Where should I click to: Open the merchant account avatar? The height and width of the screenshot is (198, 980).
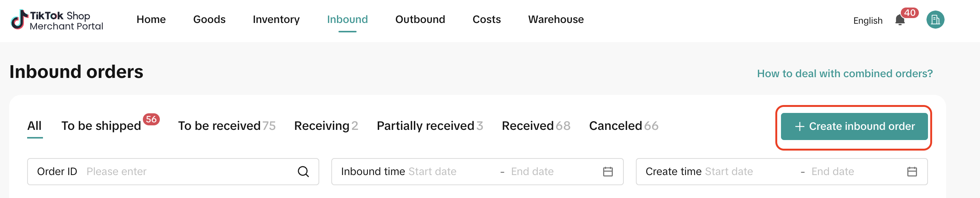pos(935,20)
